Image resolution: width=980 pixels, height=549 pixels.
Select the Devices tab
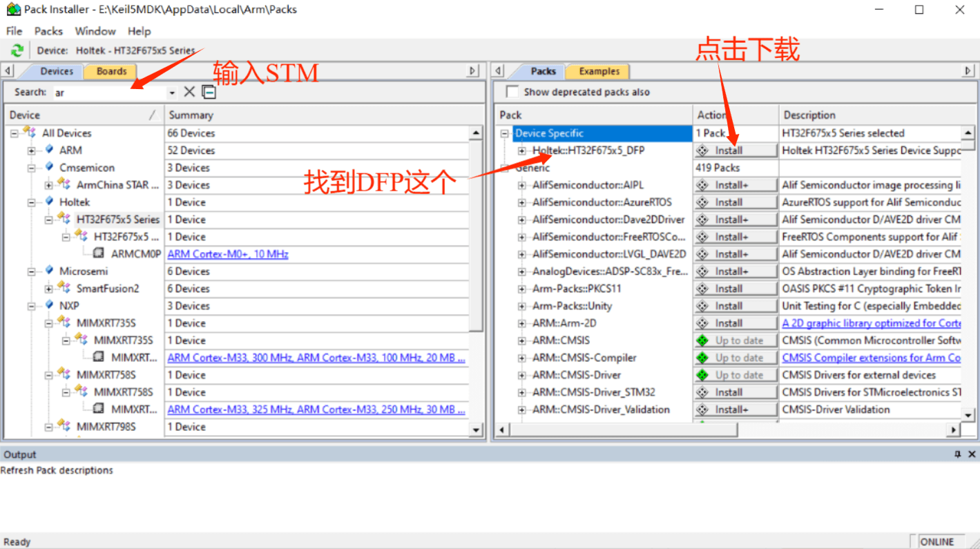point(56,71)
